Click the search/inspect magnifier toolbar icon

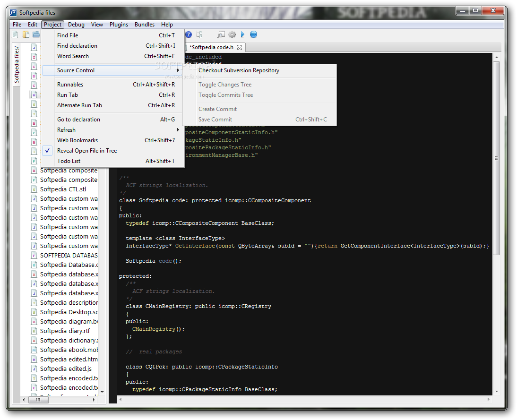(x=221, y=34)
